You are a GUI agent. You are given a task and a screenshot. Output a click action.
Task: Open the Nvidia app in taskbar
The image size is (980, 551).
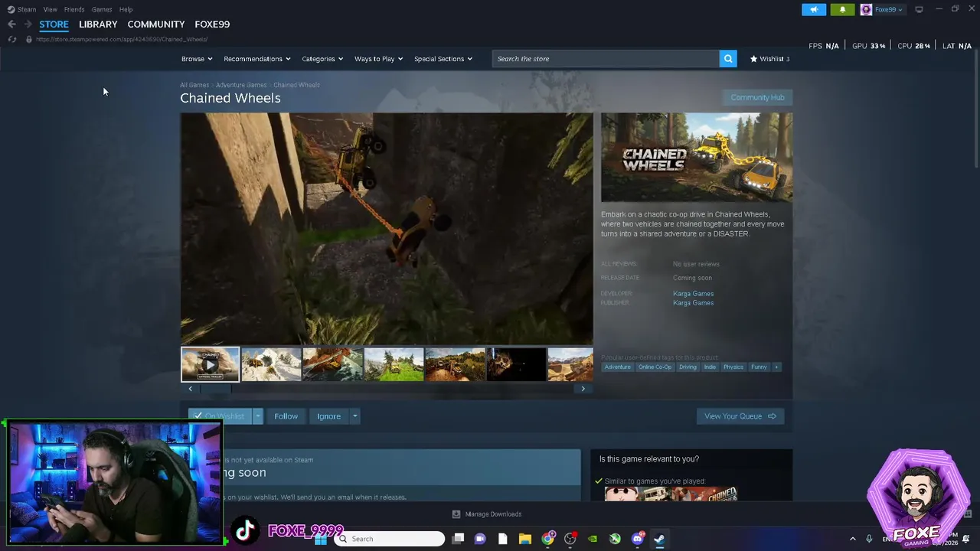pyautogui.click(x=593, y=539)
